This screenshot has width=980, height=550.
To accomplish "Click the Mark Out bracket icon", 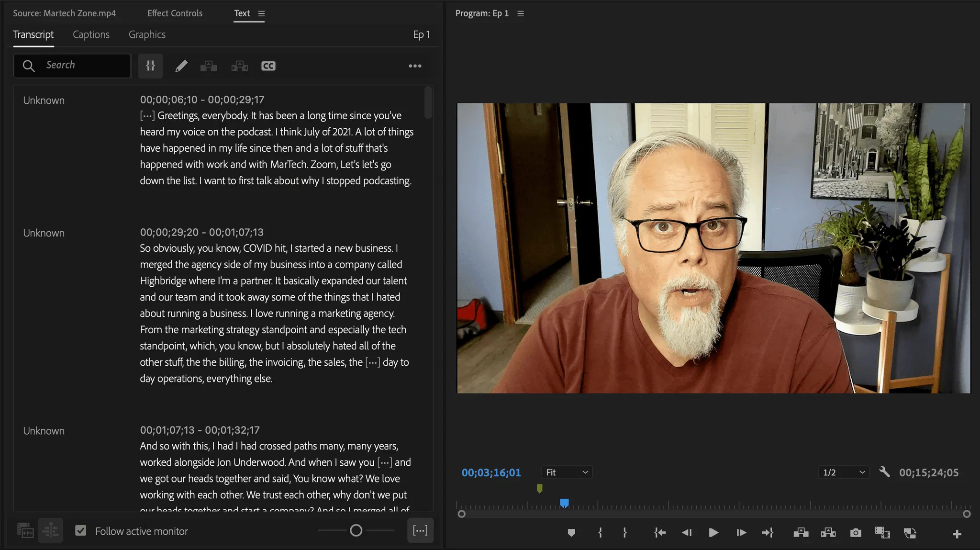I will [x=625, y=533].
